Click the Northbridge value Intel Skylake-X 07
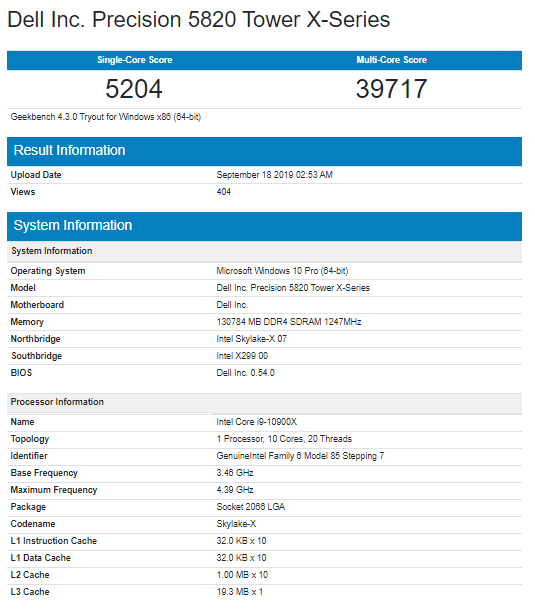 pos(251,339)
